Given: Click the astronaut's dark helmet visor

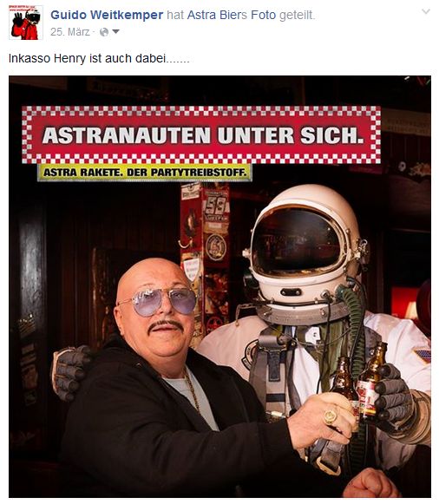Looking at the screenshot, I should coord(298,242).
